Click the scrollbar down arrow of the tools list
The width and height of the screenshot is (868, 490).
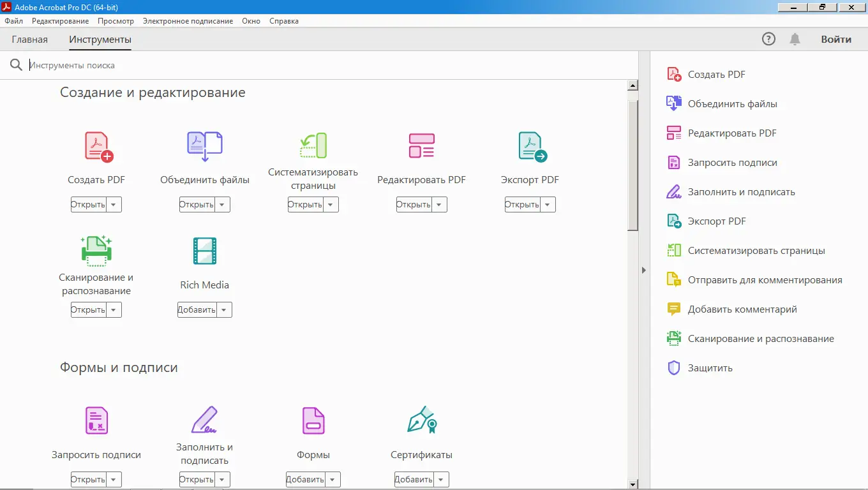(633, 484)
